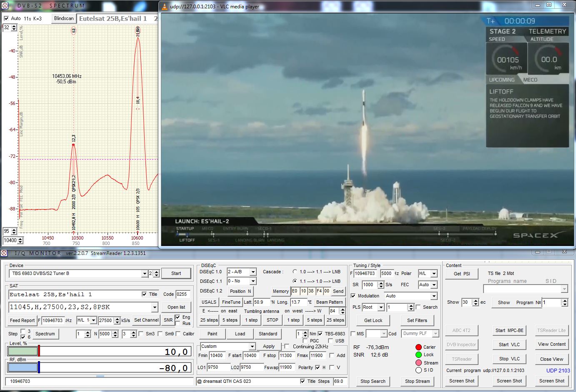Image resolution: width=576 pixels, height=392 pixels.
Task: Click the FineTune button
Action: (231, 302)
